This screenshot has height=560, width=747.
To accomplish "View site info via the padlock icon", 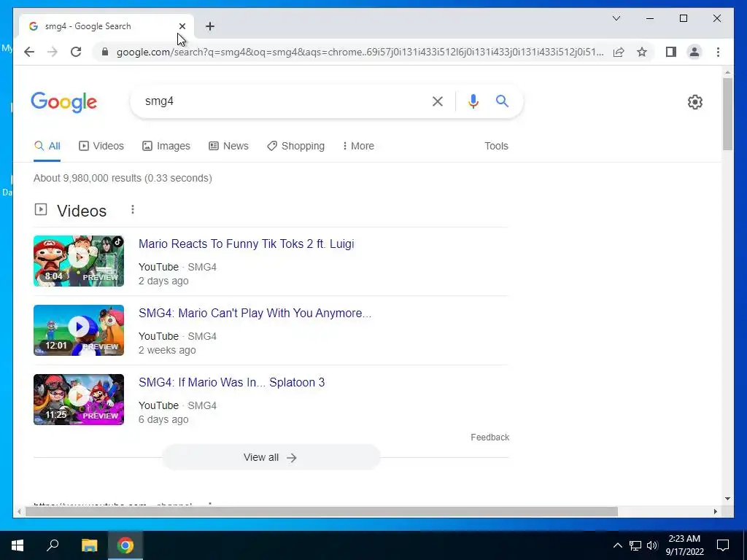I will pyautogui.click(x=105, y=52).
